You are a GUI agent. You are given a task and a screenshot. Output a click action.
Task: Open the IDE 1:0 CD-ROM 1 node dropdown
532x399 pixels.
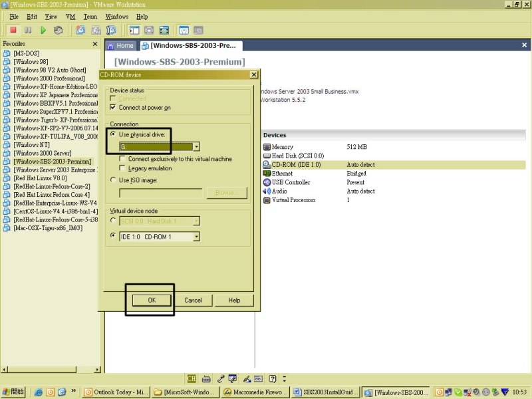(x=196, y=237)
